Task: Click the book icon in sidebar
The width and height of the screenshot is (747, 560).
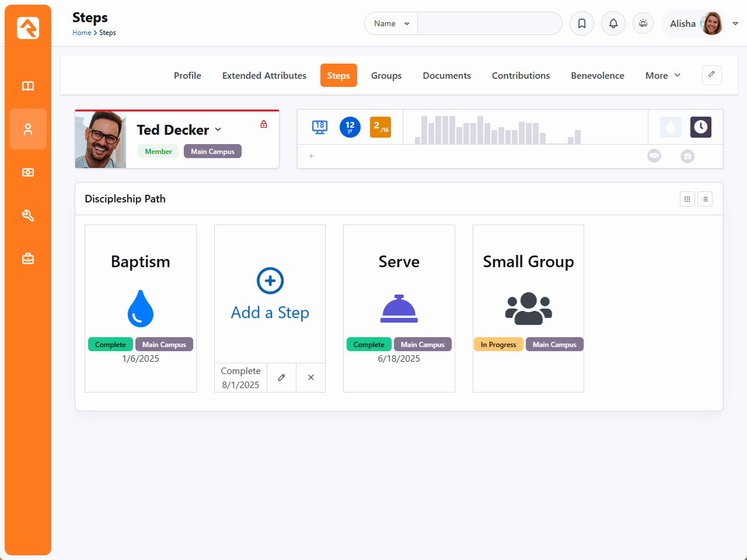Action: click(28, 86)
